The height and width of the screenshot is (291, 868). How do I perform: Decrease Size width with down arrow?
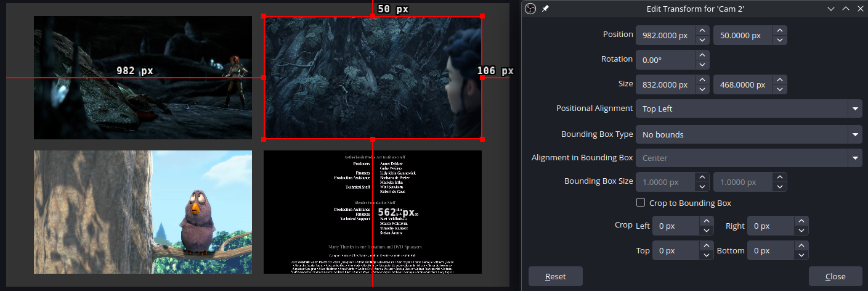click(x=702, y=89)
